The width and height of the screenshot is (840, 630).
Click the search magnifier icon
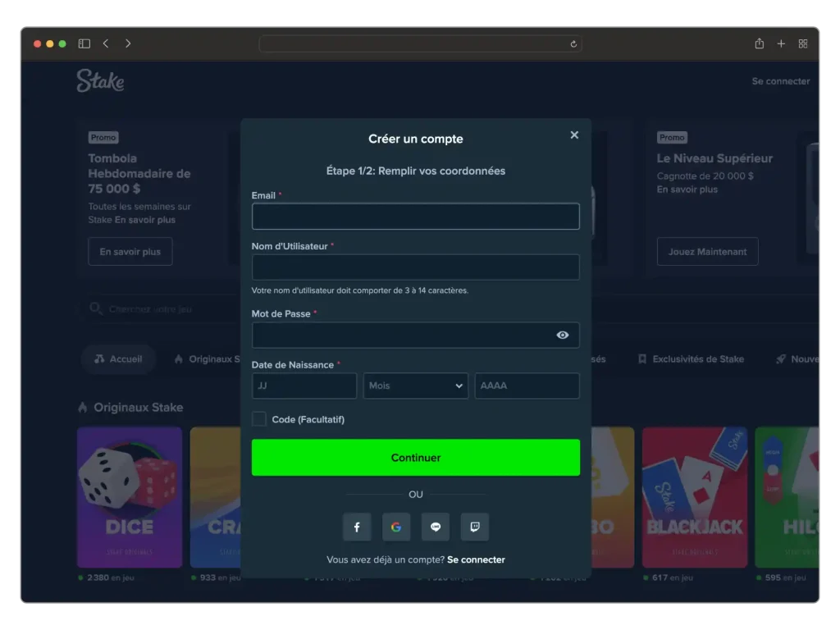[96, 308]
